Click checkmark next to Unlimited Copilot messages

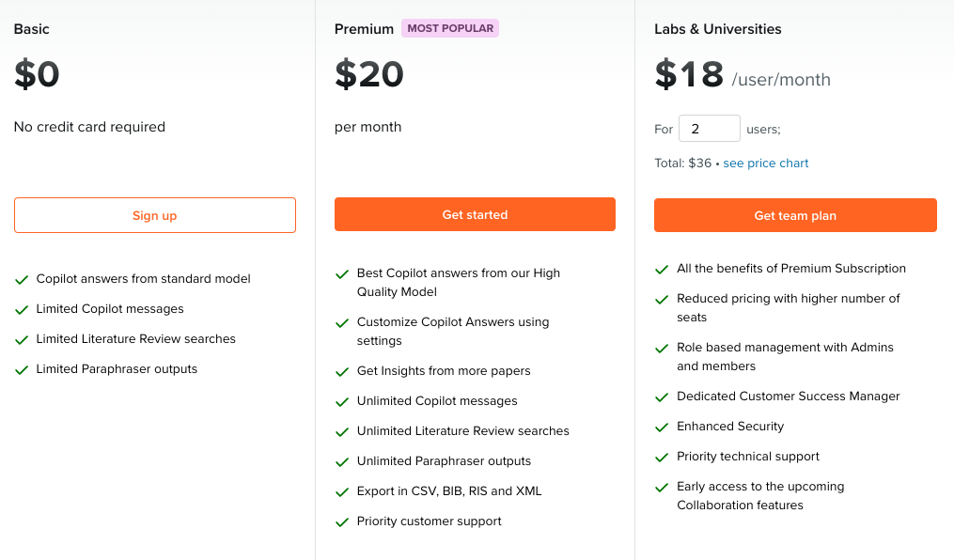coord(342,402)
